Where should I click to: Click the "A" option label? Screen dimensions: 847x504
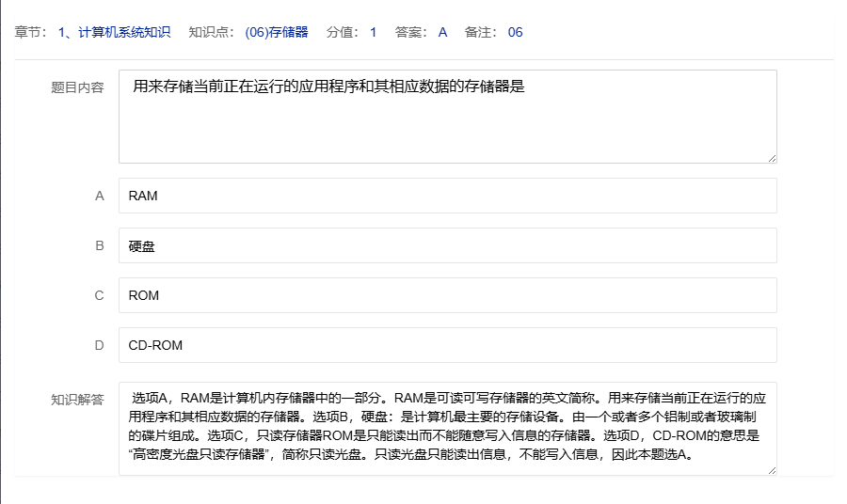click(99, 196)
